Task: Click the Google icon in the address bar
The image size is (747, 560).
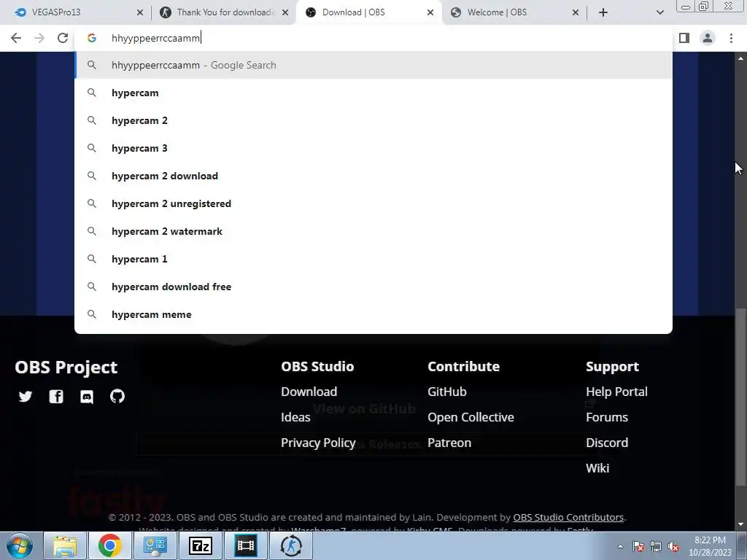Action: click(x=92, y=38)
